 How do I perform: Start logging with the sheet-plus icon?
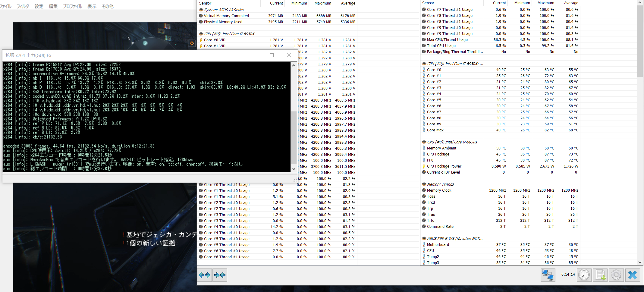tap(600, 275)
